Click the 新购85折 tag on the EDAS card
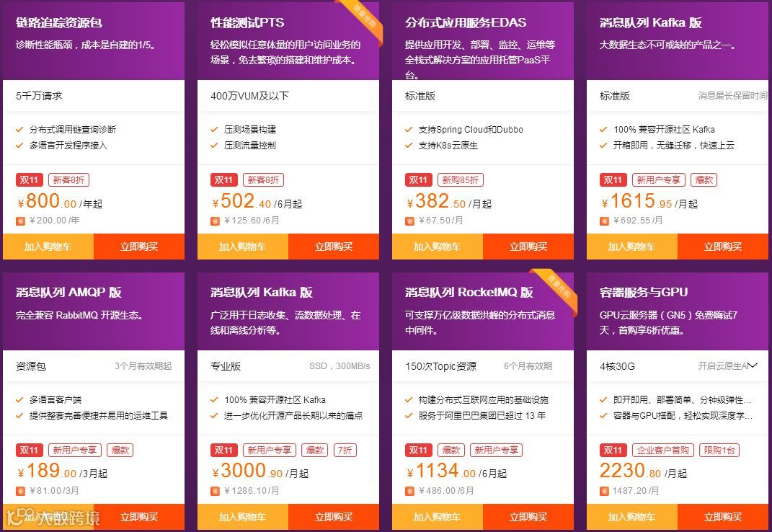 [461, 179]
